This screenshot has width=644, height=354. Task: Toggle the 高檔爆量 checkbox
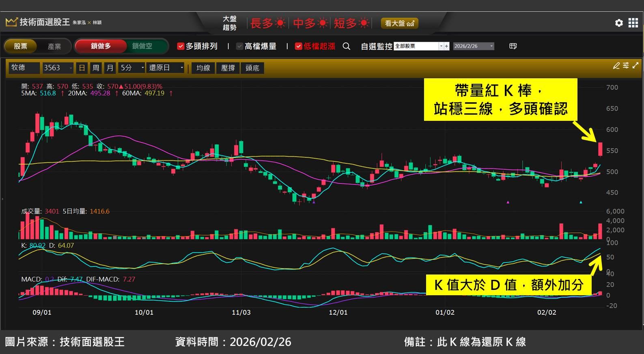pyautogui.click(x=239, y=46)
